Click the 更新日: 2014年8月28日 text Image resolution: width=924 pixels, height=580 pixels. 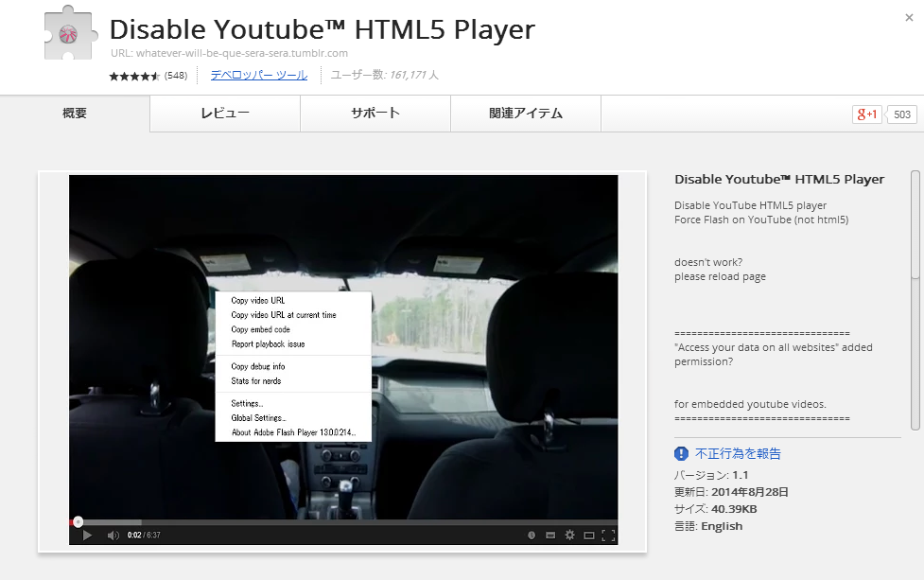point(731,492)
